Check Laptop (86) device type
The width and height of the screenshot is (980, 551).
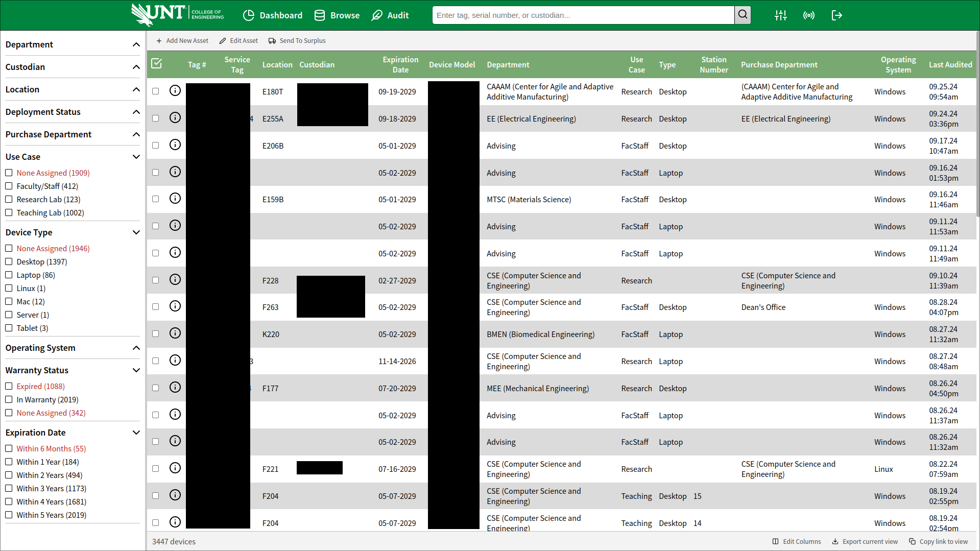(9, 275)
